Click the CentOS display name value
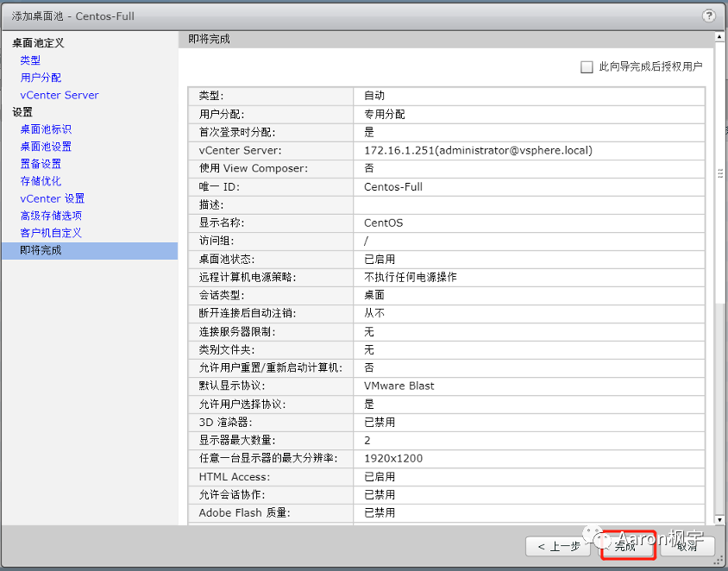Viewport: 728px width, 571px height. (x=384, y=223)
